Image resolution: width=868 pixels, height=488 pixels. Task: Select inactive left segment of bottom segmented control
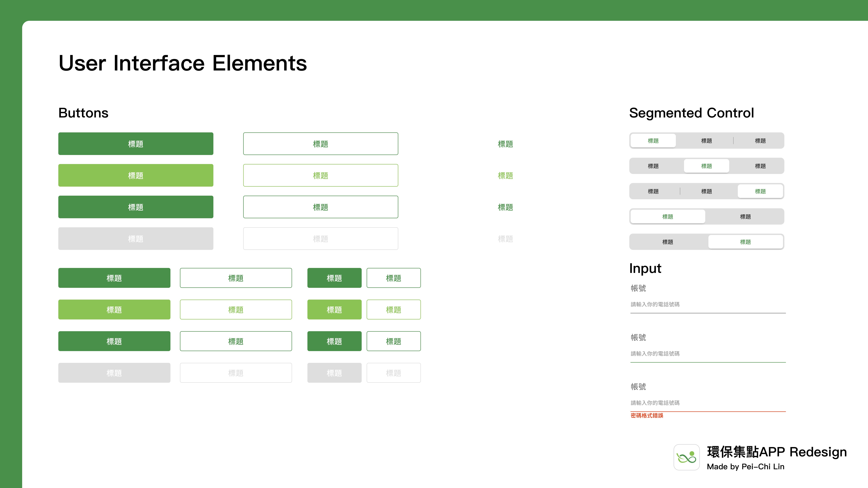click(x=668, y=242)
